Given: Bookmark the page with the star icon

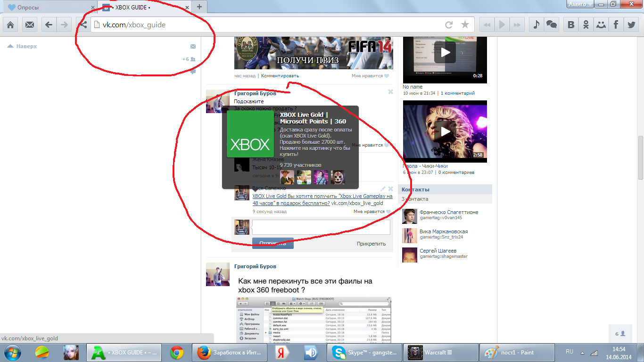Looking at the screenshot, I should tap(465, 25).
